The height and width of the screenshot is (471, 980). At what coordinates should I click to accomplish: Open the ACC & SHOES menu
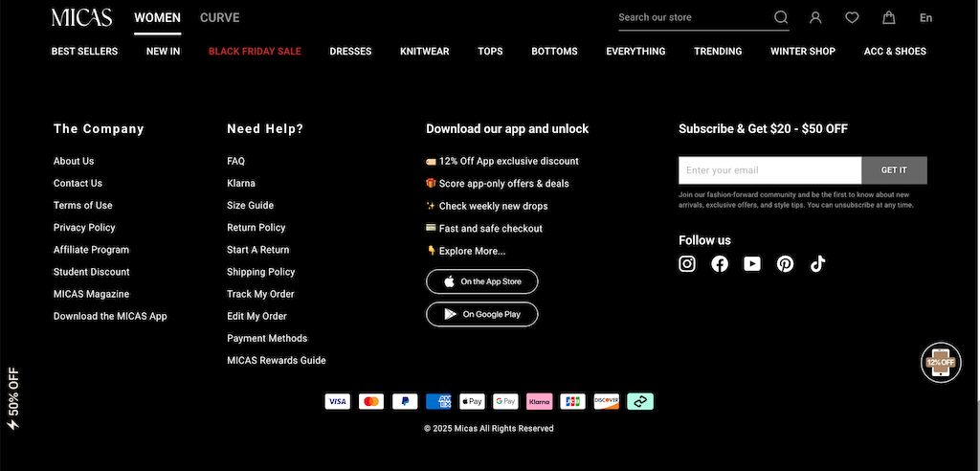[895, 52]
